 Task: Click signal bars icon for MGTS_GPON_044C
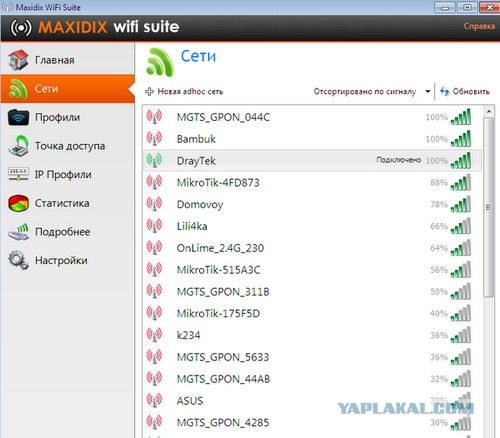tap(461, 117)
